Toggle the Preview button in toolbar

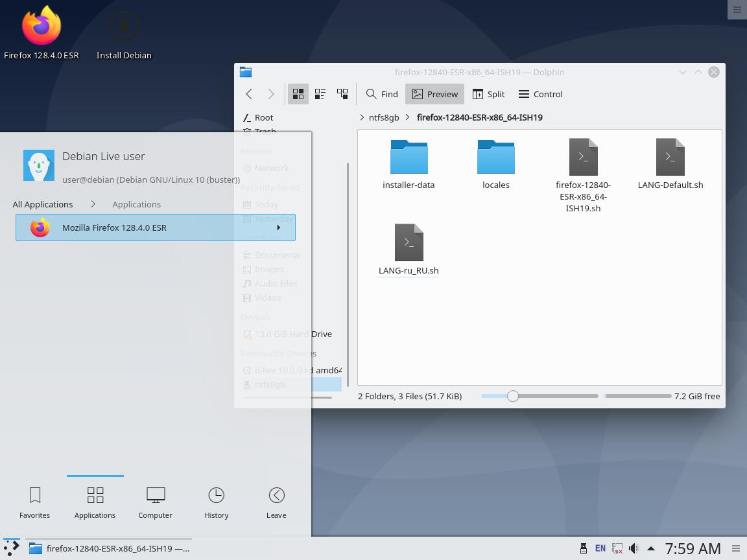pyautogui.click(x=434, y=94)
